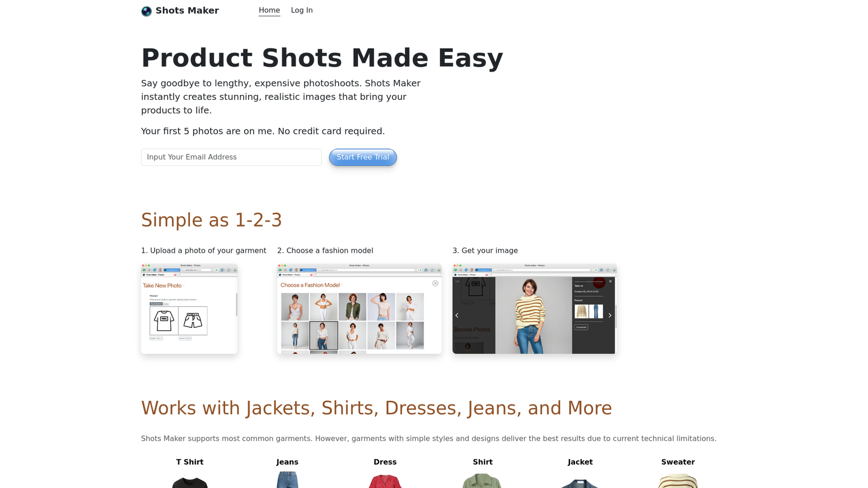Click the Shots Maker brand name link
The width and height of the screenshot is (868, 488).
187,10
